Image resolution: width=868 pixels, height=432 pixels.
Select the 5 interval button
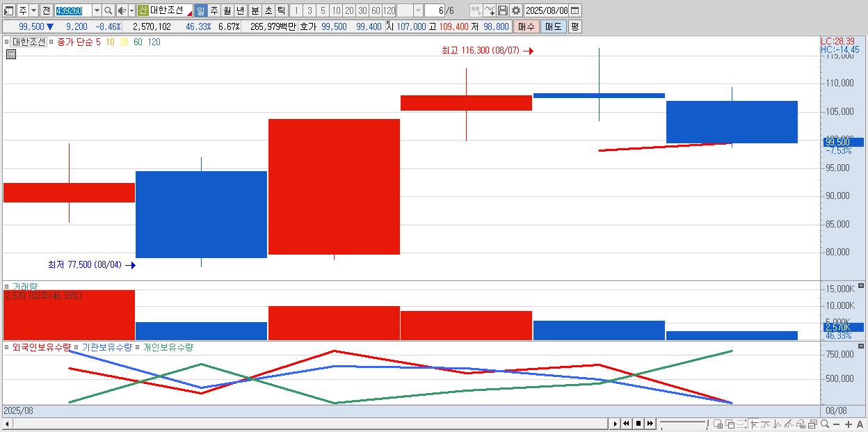click(x=323, y=10)
